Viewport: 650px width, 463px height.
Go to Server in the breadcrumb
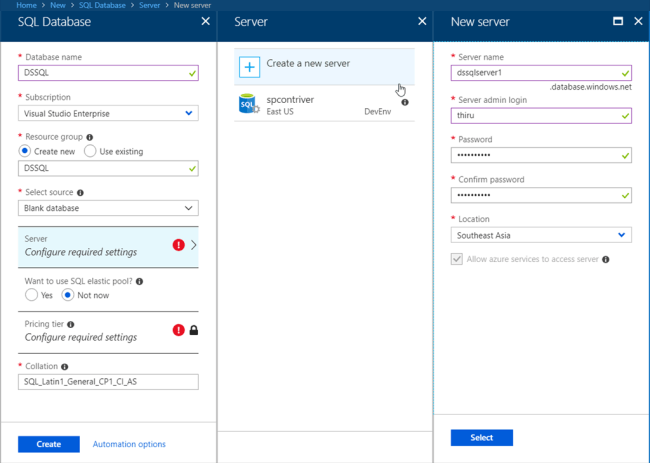point(149,5)
